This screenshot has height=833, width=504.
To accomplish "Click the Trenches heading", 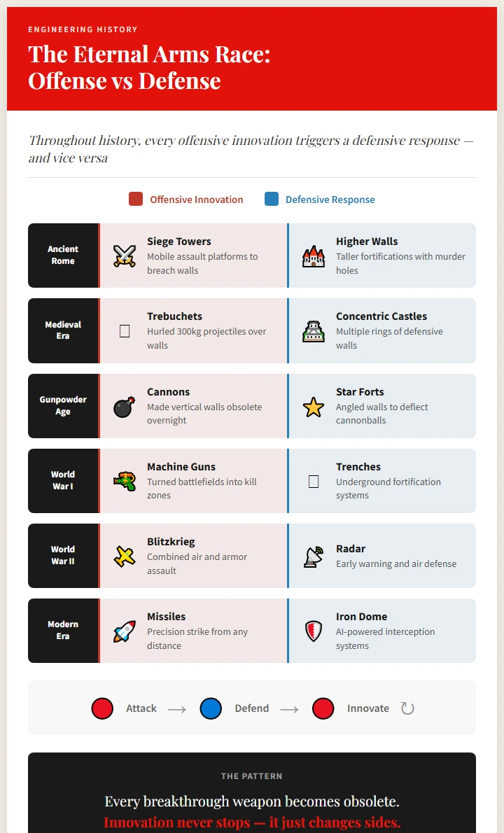I will coord(358,467).
